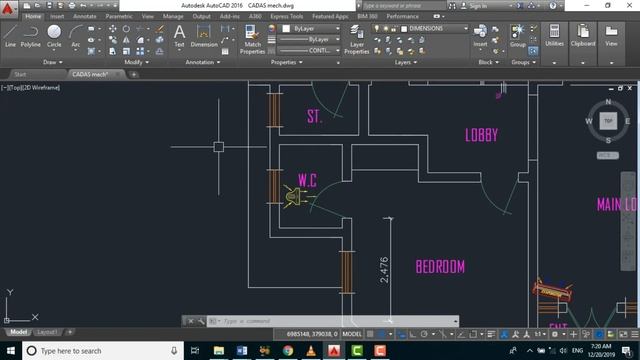Select the Rotate tool in Modify panel
Image resolution: width=640 pixels, height=360 pixels.
126,29
